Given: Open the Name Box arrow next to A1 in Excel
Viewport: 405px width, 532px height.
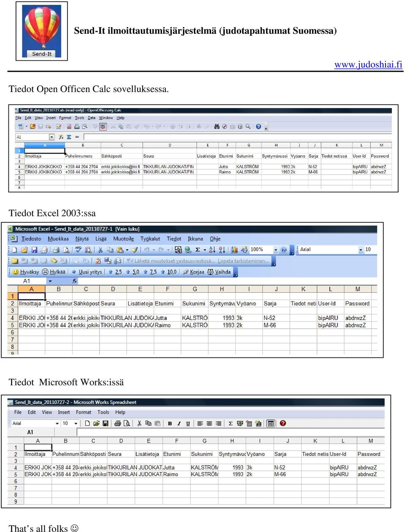Looking at the screenshot, I should [x=50, y=281].
